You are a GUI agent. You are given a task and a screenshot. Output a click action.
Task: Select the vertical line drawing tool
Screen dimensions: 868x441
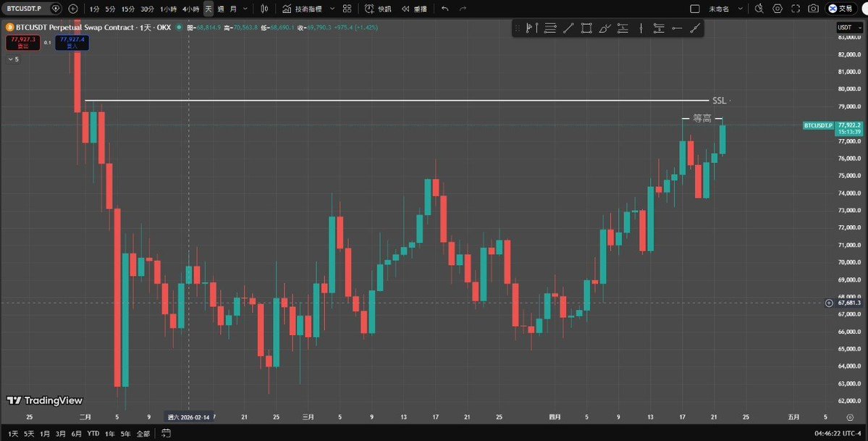point(641,28)
